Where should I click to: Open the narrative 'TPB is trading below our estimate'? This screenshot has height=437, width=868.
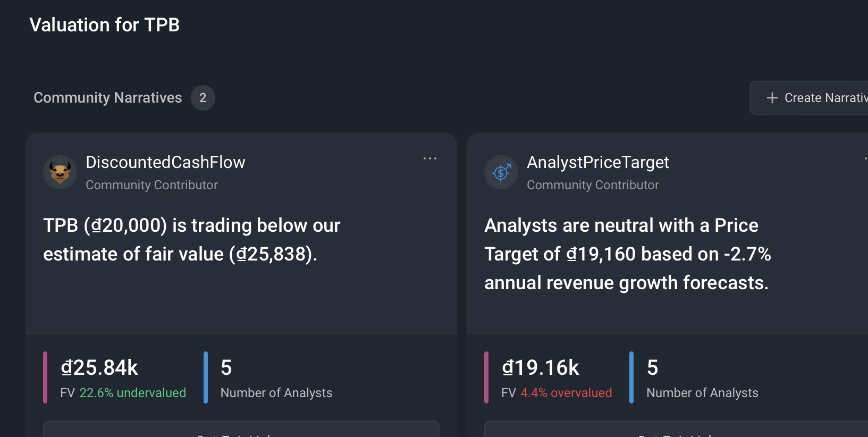coord(191,240)
